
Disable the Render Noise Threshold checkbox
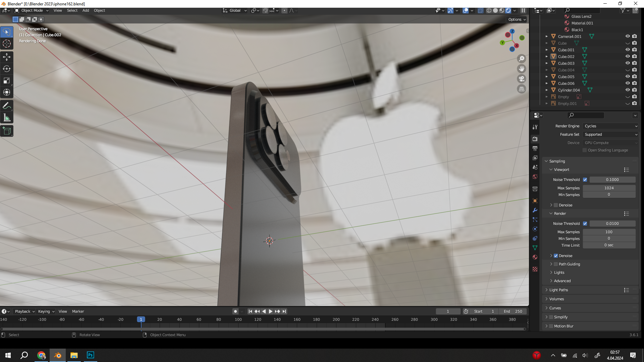pyautogui.click(x=585, y=224)
